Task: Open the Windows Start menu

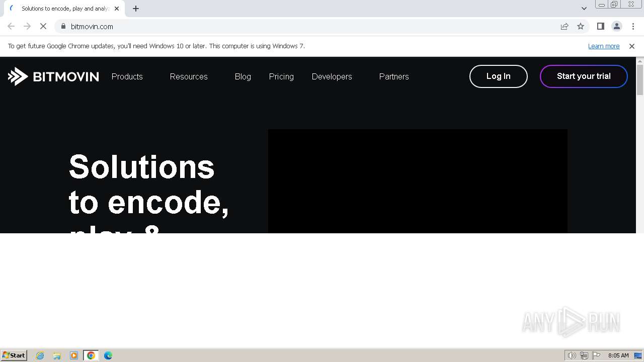Action: [14, 355]
